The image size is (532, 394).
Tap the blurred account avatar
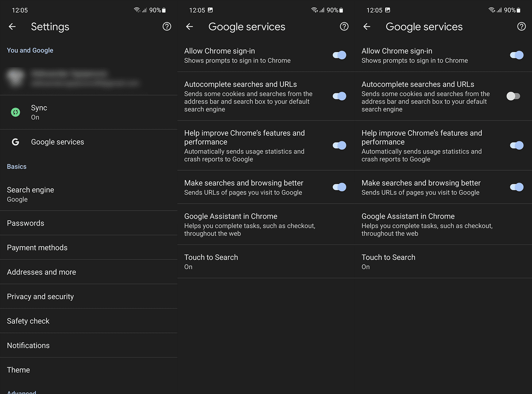click(15, 78)
